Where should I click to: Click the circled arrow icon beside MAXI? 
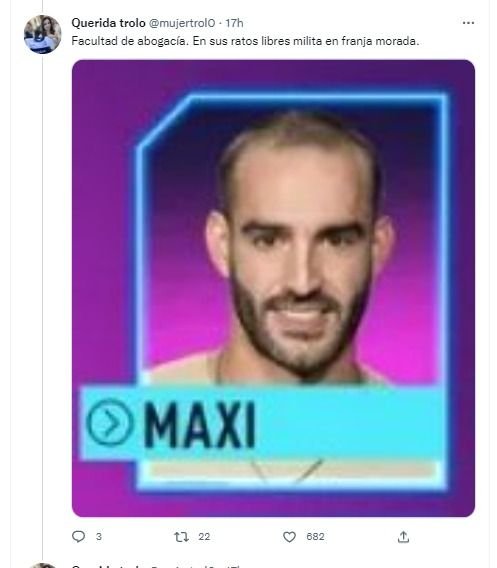pyautogui.click(x=109, y=422)
